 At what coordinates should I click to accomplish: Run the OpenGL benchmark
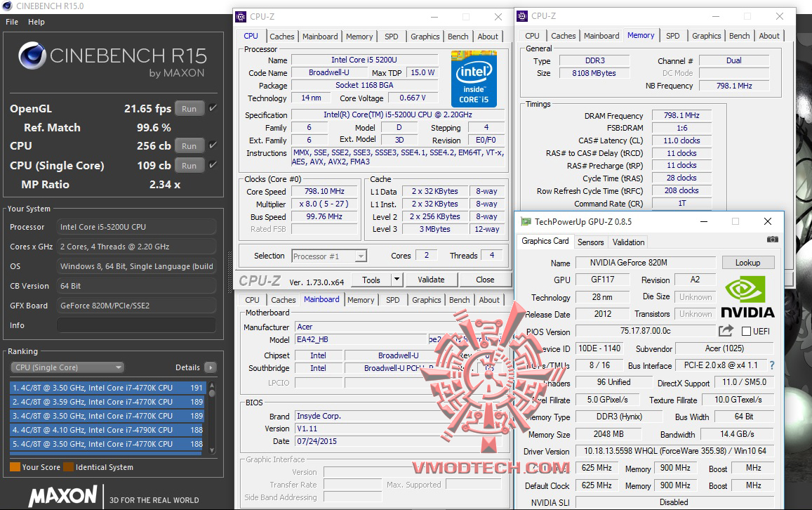(x=189, y=109)
